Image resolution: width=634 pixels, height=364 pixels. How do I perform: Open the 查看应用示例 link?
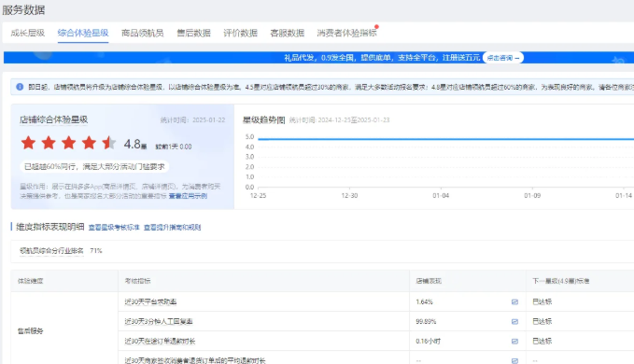click(x=188, y=196)
